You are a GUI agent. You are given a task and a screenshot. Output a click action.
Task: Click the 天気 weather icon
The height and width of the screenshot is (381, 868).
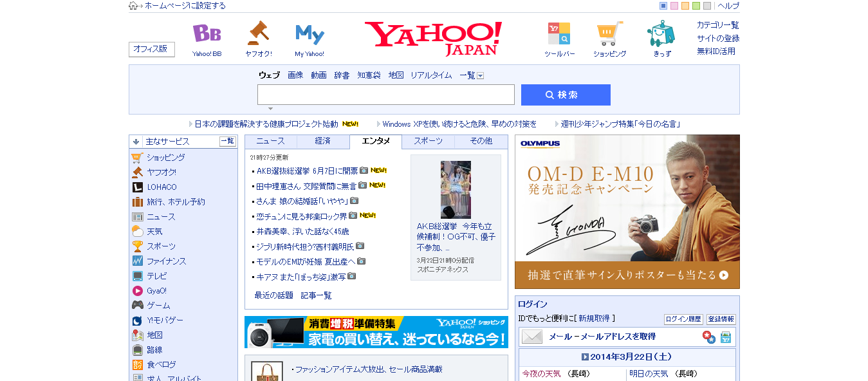(x=137, y=232)
